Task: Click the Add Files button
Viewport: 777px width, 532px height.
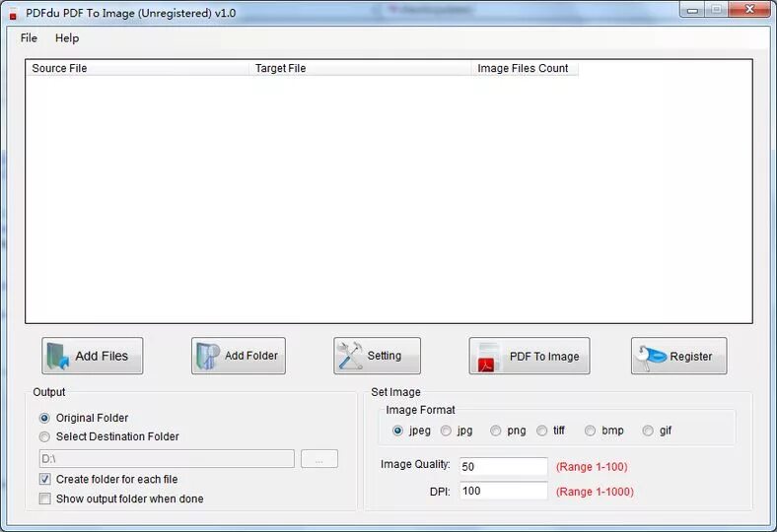Action: click(92, 356)
